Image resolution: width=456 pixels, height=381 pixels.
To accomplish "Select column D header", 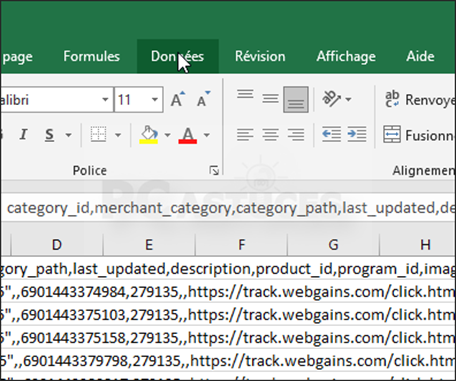I will (x=57, y=245).
